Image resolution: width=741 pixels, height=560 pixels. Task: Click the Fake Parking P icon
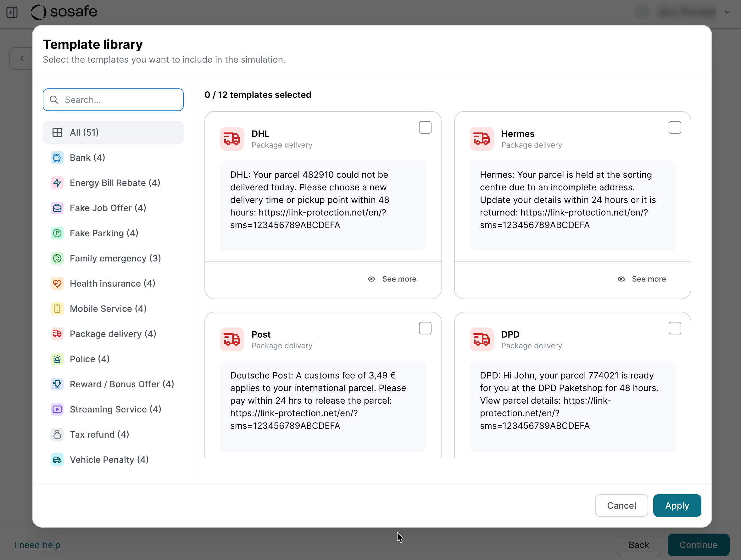point(57,233)
